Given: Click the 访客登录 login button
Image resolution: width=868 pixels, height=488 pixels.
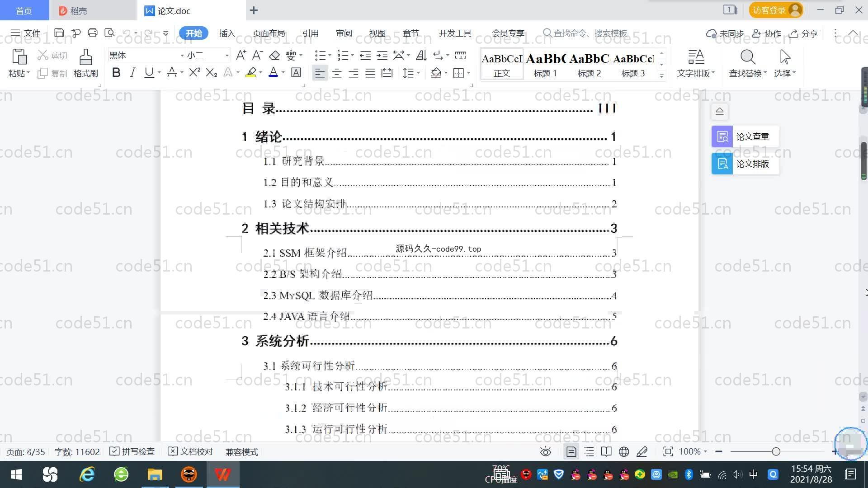Looking at the screenshot, I should point(776,10).
